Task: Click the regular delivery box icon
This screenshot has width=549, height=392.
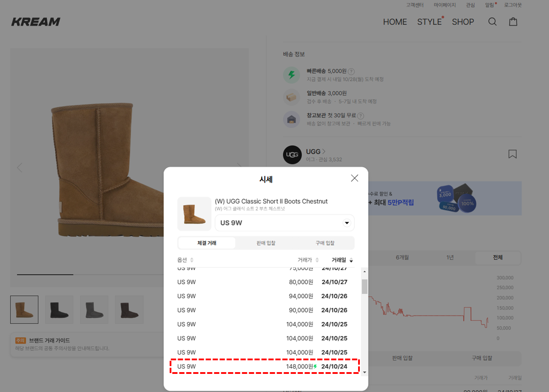Action: pyautogui.click(x=292, y=97)
